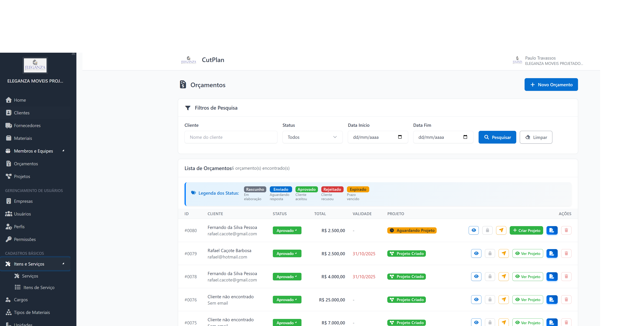
Task: Open Projetos from the sidebar
Action: (x=22, y=176)
